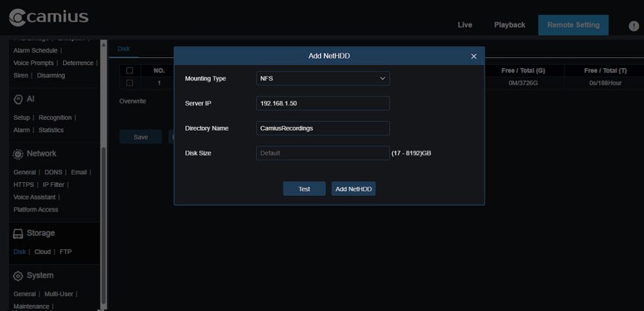This screenshot has height=311, width=644.
Task: Click the Overwrite label
Action: 132,101
